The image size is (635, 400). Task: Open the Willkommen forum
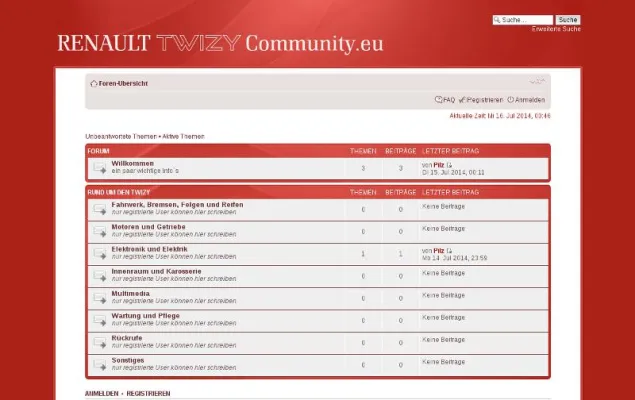coord(132,163)
